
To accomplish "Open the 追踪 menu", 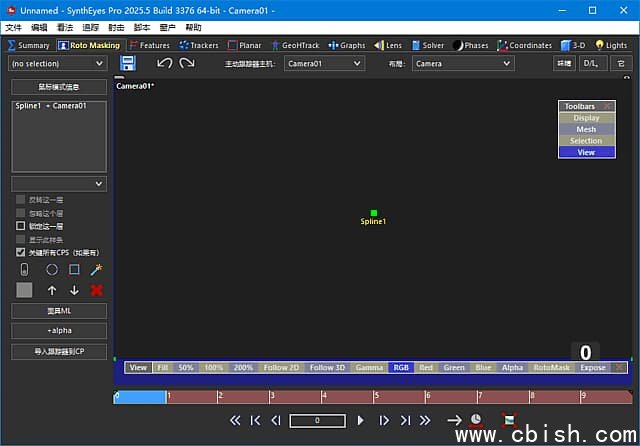I will pos(90,27).
